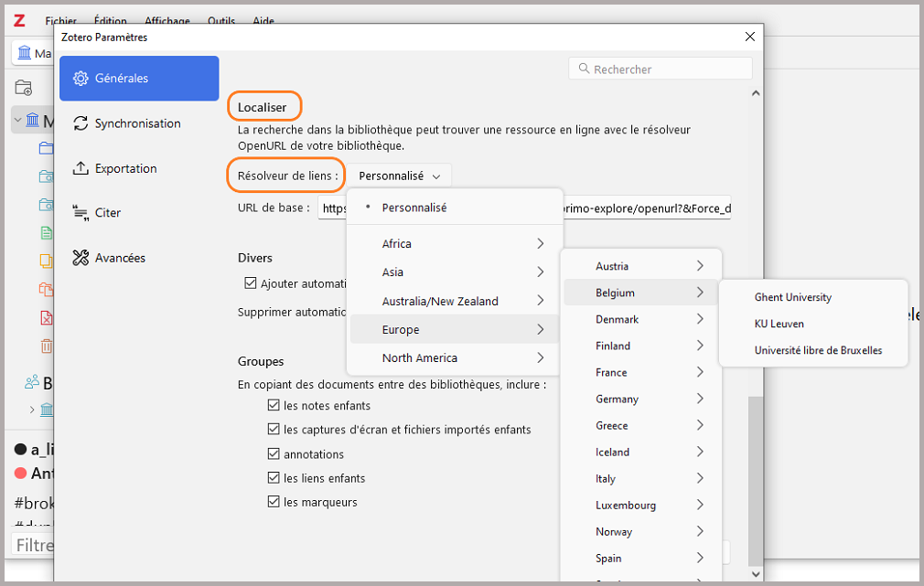This screenshot has height=586, width=924.
Task: Click the red tag color dot
Action: pos(21,473)
